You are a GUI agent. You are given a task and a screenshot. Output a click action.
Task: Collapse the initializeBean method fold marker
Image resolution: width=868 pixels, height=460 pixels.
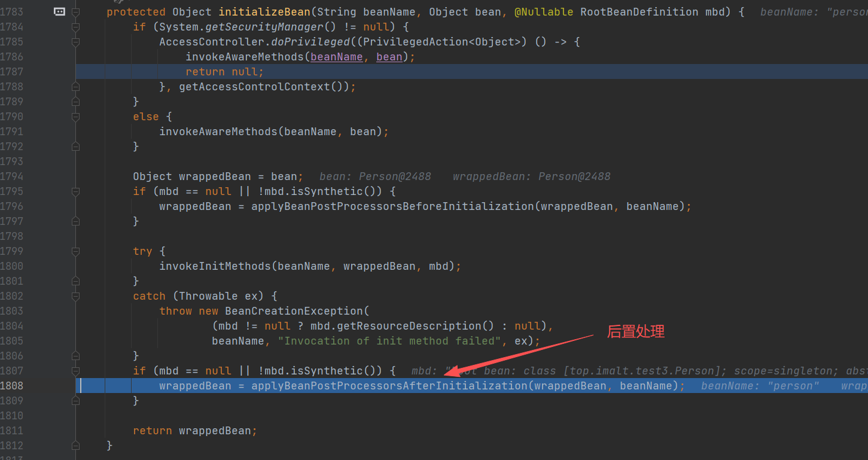[75, 12]
